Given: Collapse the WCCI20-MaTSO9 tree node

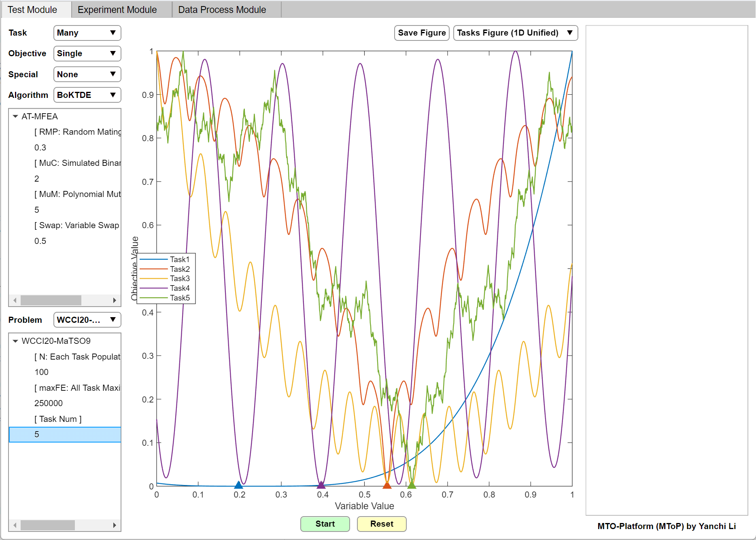Looking at the screenshot, I should pyautogui.click(x=15, y=341).
